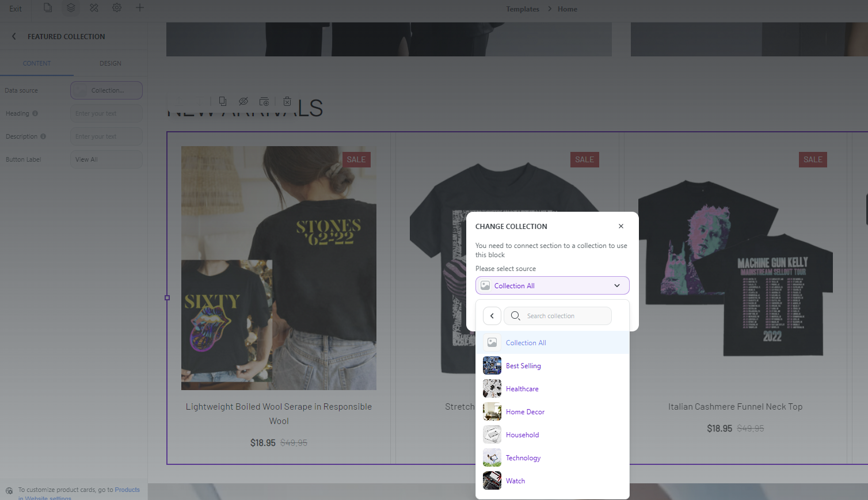The height and width of the screenshot is (500, 868).
Task: Click the Home breadcrumb
Action: click(568, 9)
